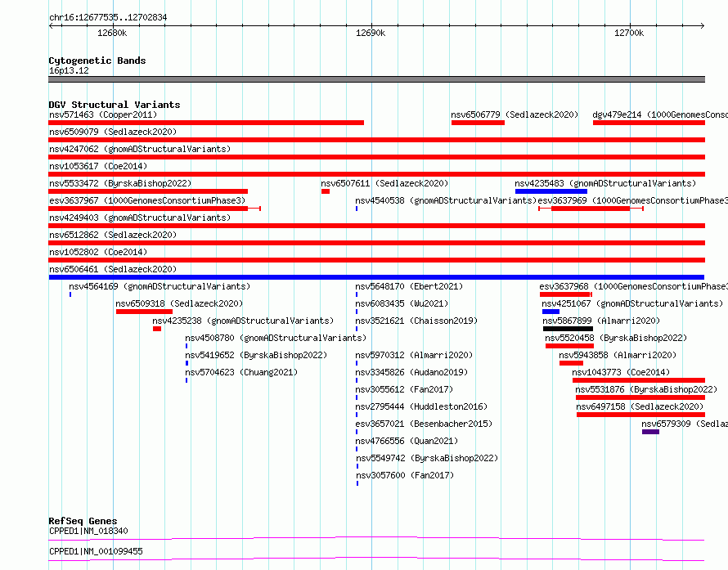Click the nsv1043773 (Coe2014) label
This screenshot has height=570, width=728.
point(621,372)
